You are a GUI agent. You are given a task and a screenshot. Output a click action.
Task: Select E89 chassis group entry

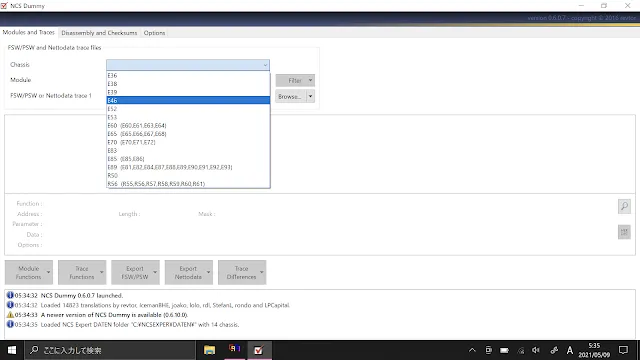[x=188, y=167]
